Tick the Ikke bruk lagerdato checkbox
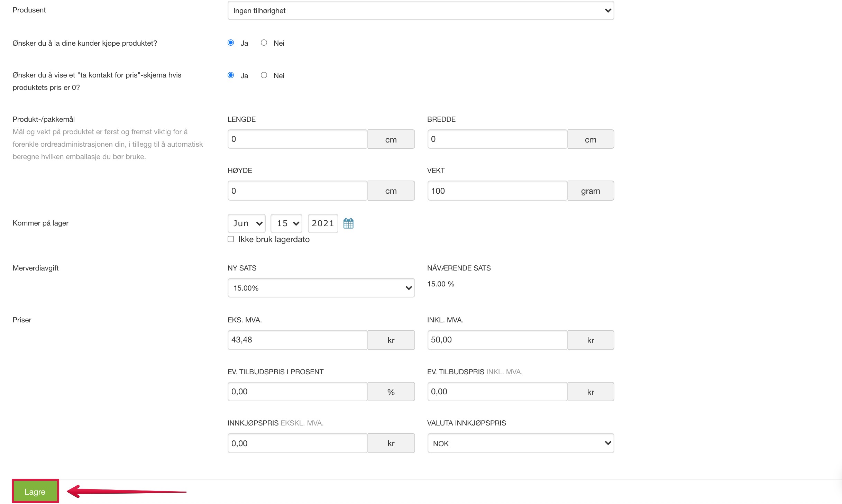This screenshot has height=504, width=842. coord(231,239)
